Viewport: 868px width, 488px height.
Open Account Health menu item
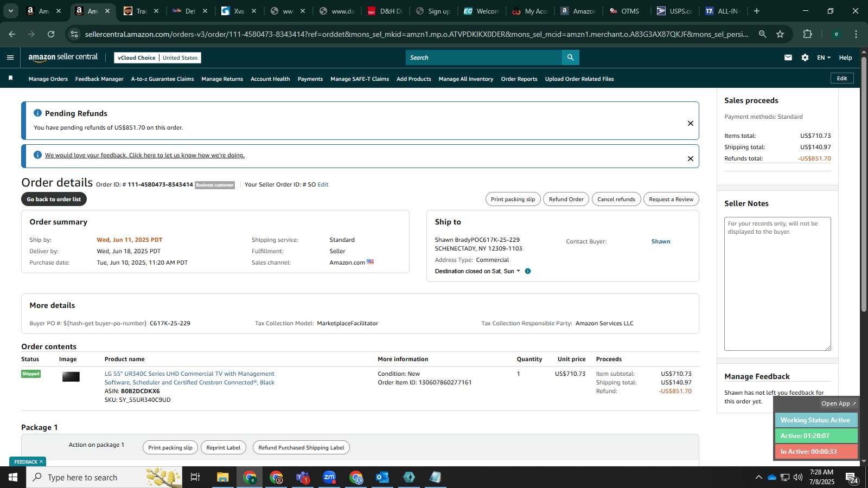click(x=270, y=79)
